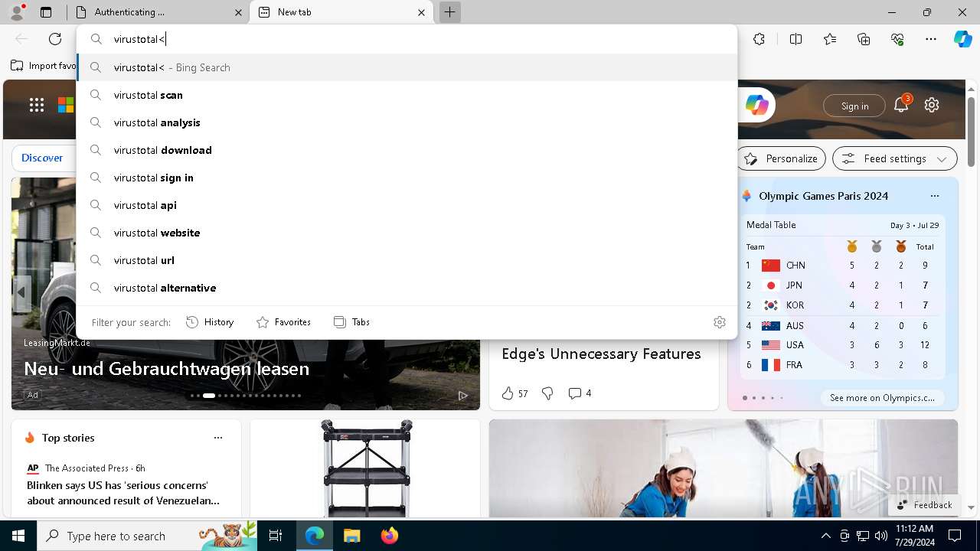Screen dimensions: 980x551
Task: Open the Edge's Unnecessary Features headline
Action: point(601,354)
